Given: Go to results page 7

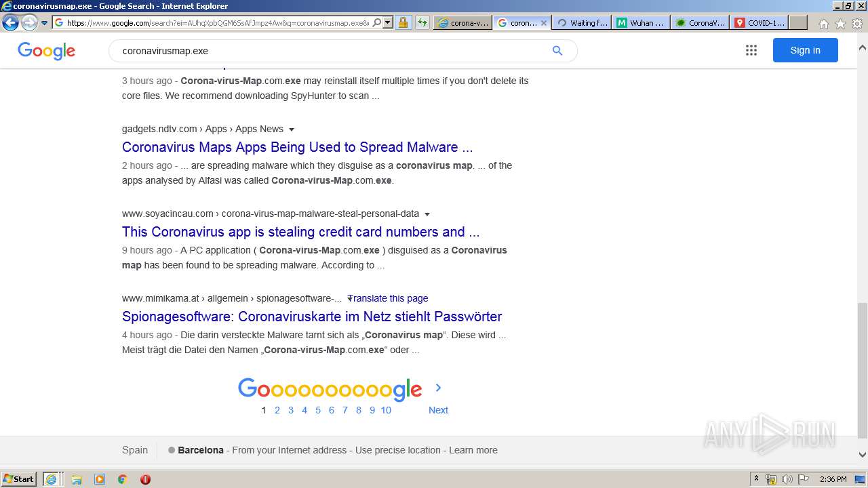Looking at the screenshot, I should click(x=345, y=410).
